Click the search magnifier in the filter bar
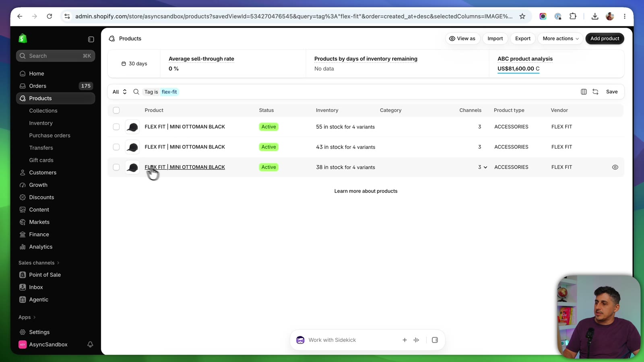The image size is (644, 362). pos(136,92)
